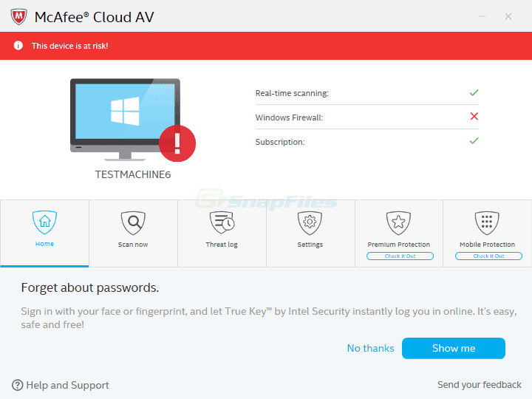
Task: Open the Home shield icon
Action: click(44, 222)
